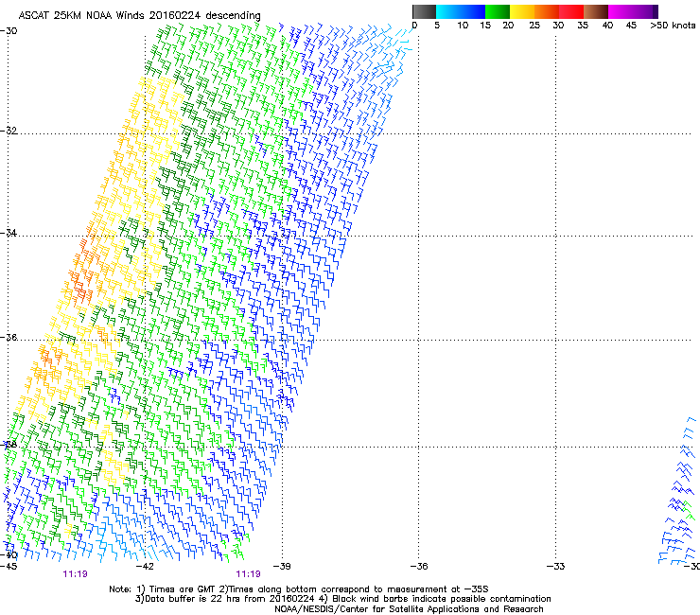The image size is (700, 615).
Task: Click the orange 25–30 knots legend segment
Action: pos(547,11)
